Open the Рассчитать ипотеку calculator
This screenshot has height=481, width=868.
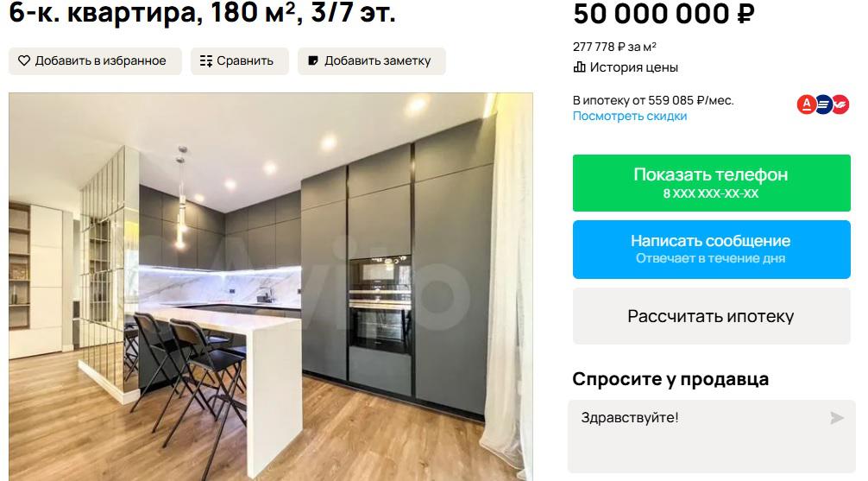click(x=711, y=316)
